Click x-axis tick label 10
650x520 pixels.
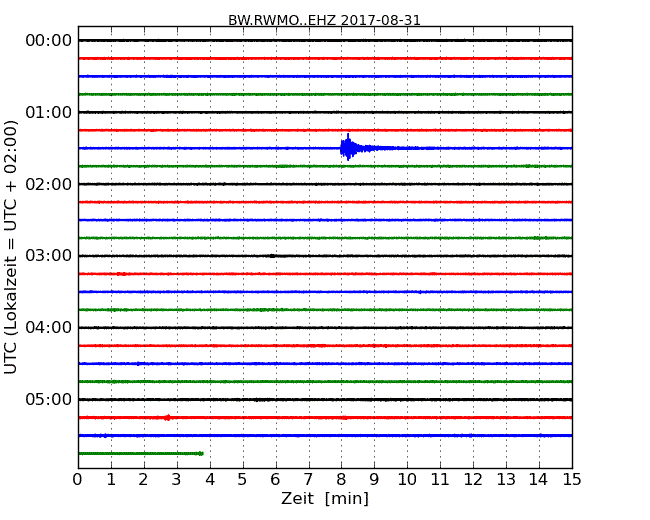point(407,480)
